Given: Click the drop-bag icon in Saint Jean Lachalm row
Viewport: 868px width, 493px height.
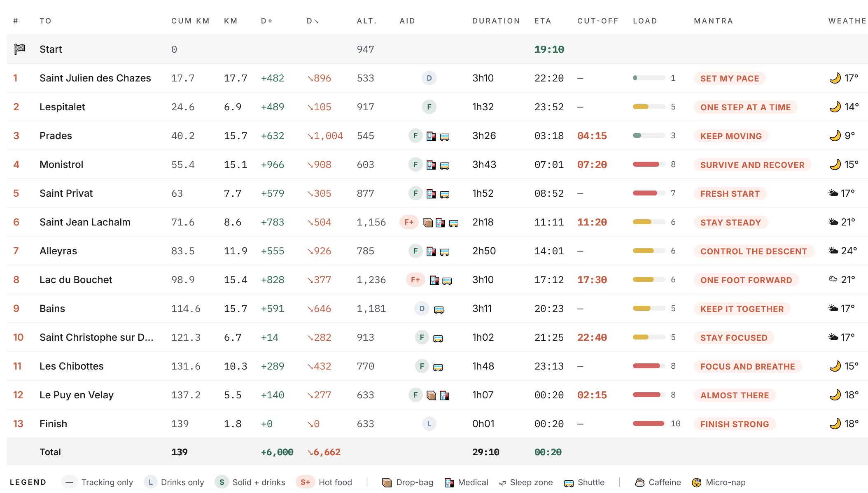Looking at the screenshot, I should click(x=428, y=223).
